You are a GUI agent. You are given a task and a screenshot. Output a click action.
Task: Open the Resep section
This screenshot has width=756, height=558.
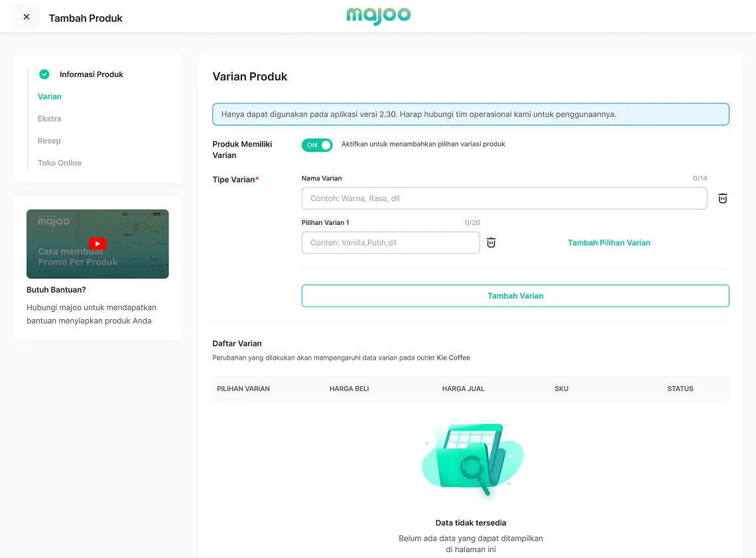tap(49, 141)
